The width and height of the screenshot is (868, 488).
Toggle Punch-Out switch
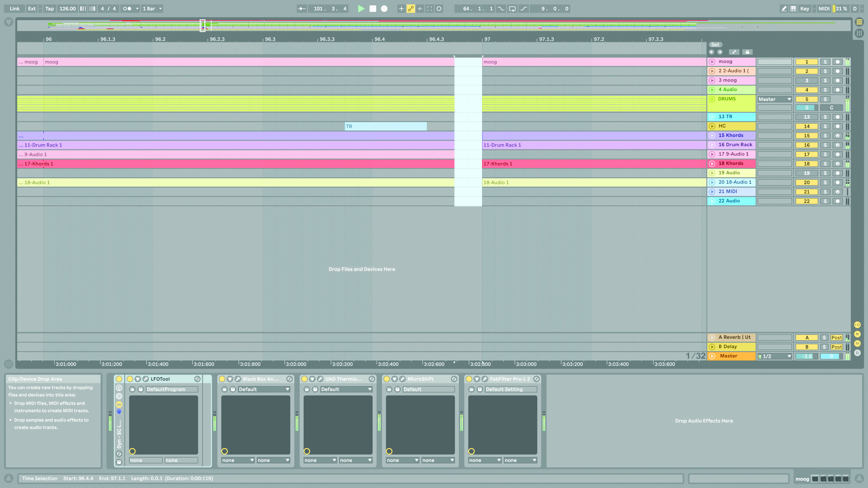pyautogui.click(x=523, y=9)
